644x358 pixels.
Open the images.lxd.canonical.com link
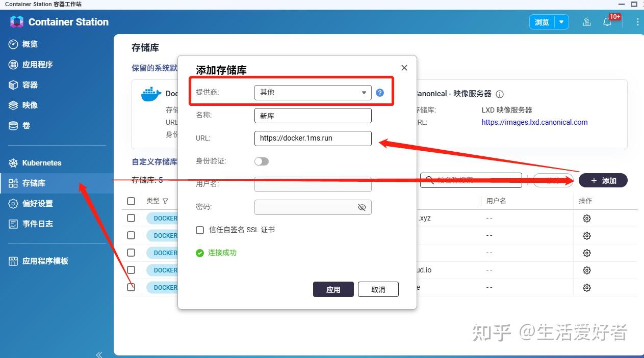tap(534, 122)
